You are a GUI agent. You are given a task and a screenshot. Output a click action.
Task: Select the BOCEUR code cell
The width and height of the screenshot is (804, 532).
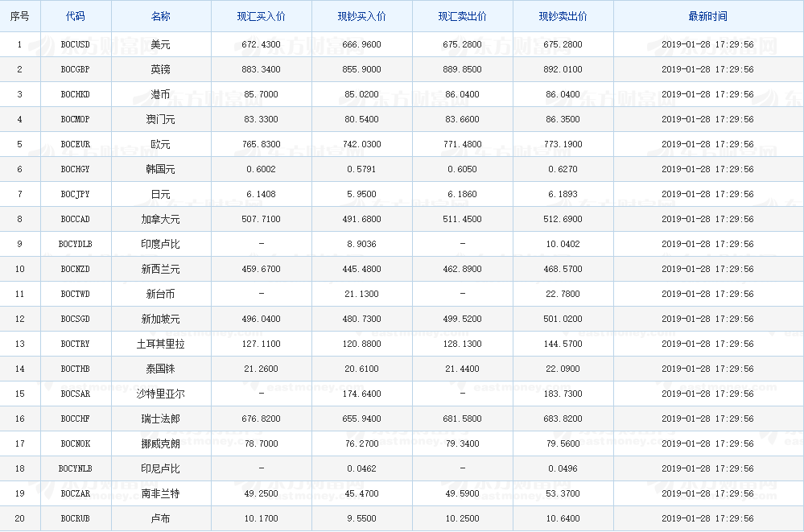[76, 144]
